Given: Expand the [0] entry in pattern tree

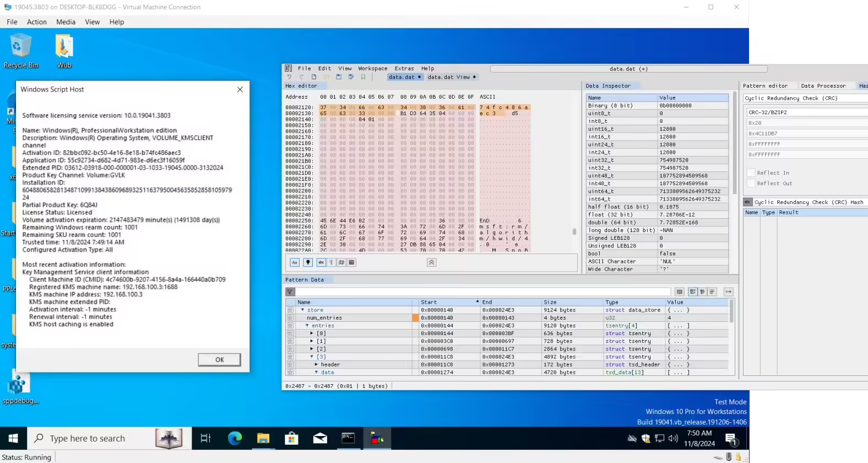Looking at the screenshot, I should coord(312,333).
